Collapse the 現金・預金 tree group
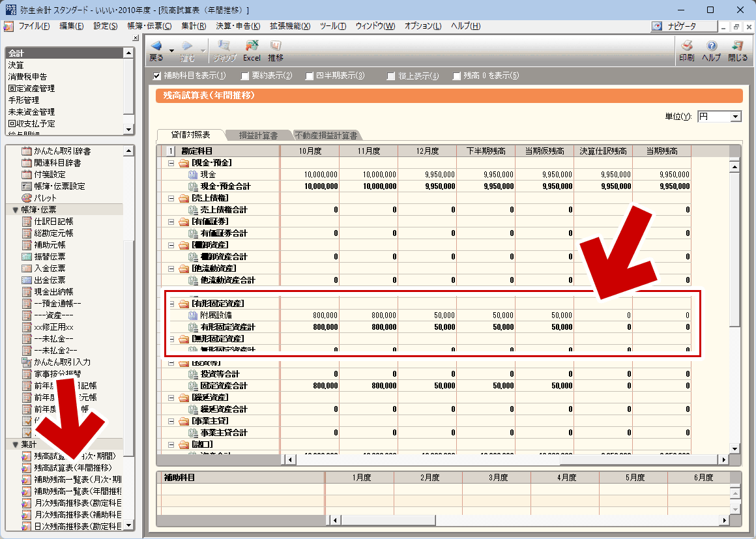The width and height of the screenshot is (756, 539). tap(171, 163)
